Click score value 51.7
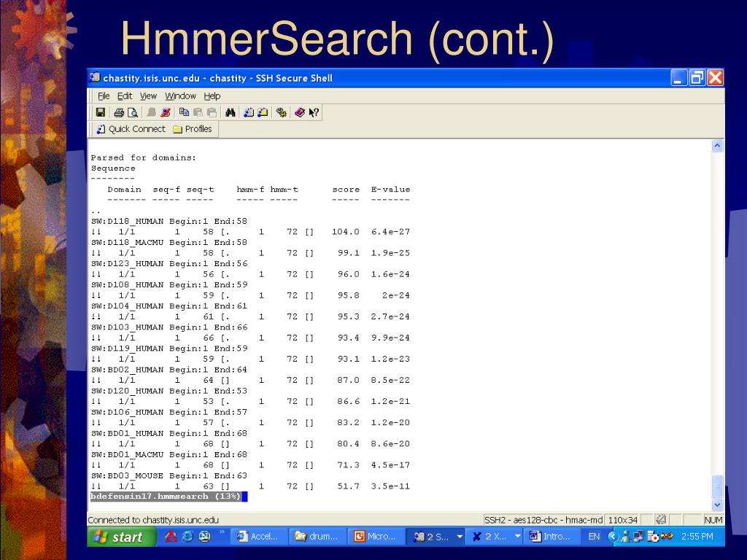Screen dimensions: 747x560 pyautogui.click(x=348, y=486)
